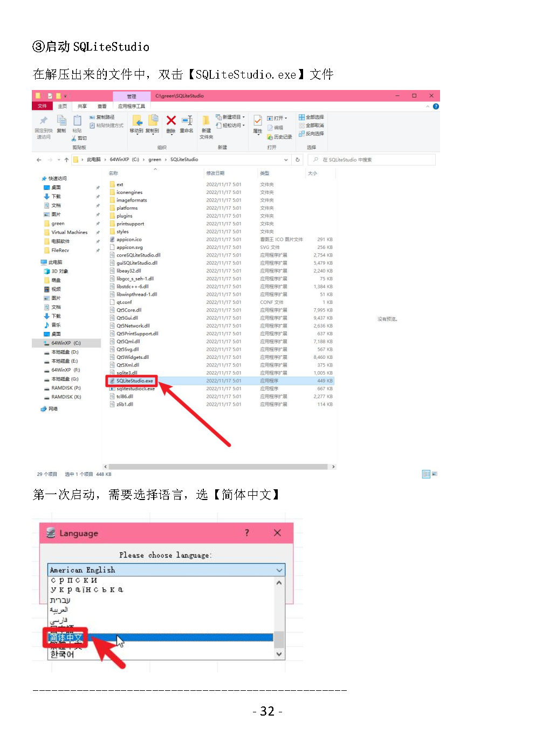Click the Copy to (复制到) icon
Screen dimensions: 535x756
pyautogui.click(x=153, y=121)
